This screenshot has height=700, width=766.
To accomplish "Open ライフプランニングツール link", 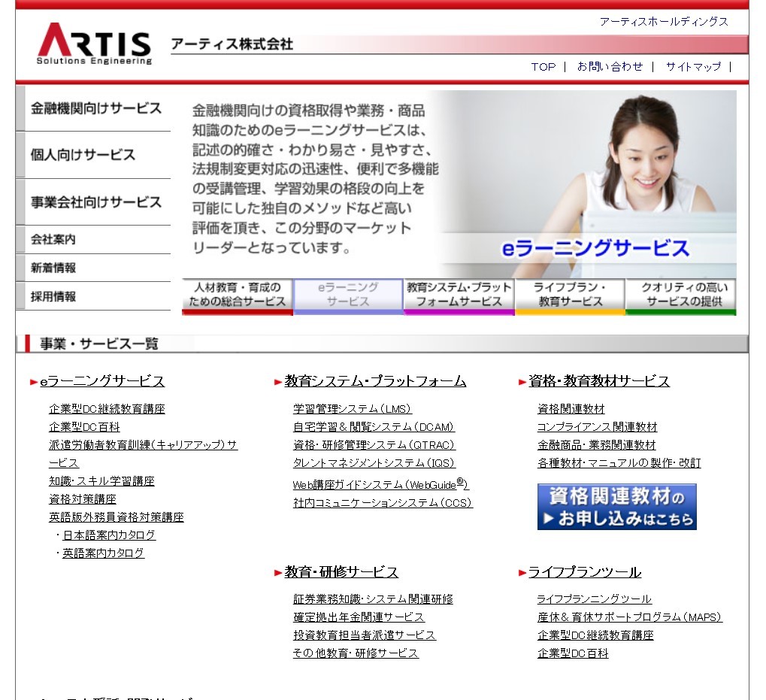I will coord(595,599).
